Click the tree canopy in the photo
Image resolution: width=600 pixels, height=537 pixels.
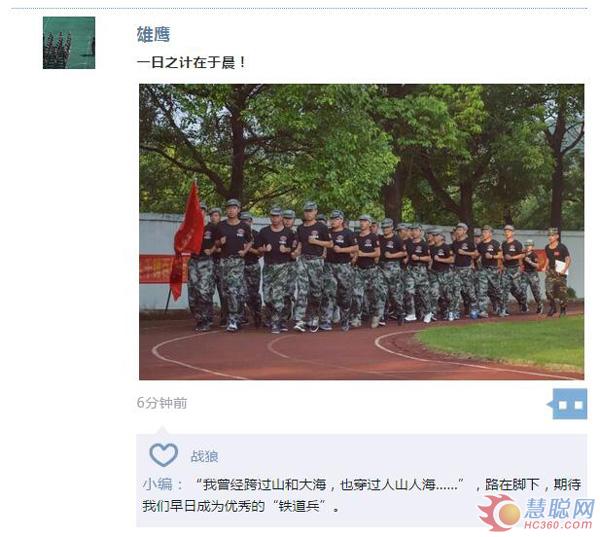362,149
